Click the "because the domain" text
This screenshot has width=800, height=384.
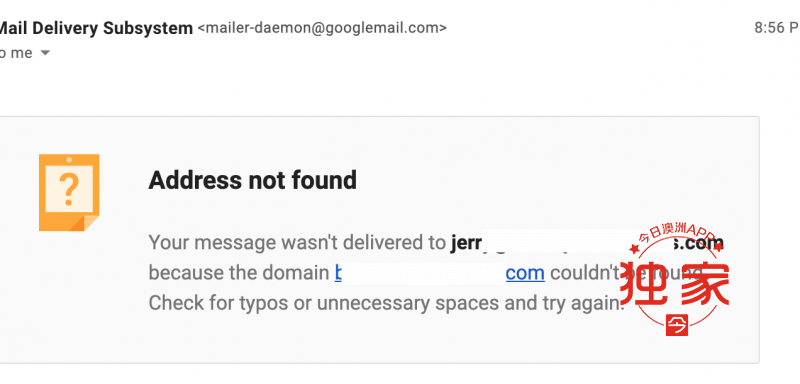(x=239, y=273)
